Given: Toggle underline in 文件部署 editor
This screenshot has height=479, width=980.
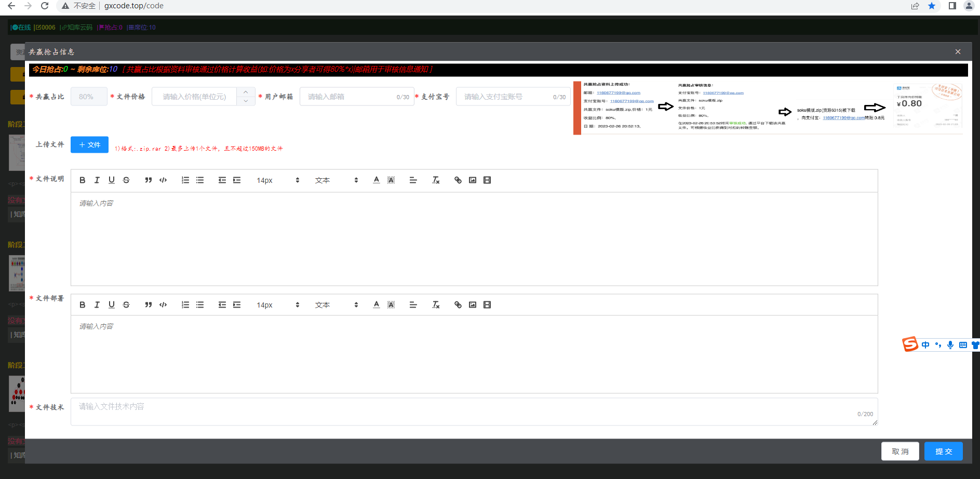Looking at the screenshot, I should [111, 305].
